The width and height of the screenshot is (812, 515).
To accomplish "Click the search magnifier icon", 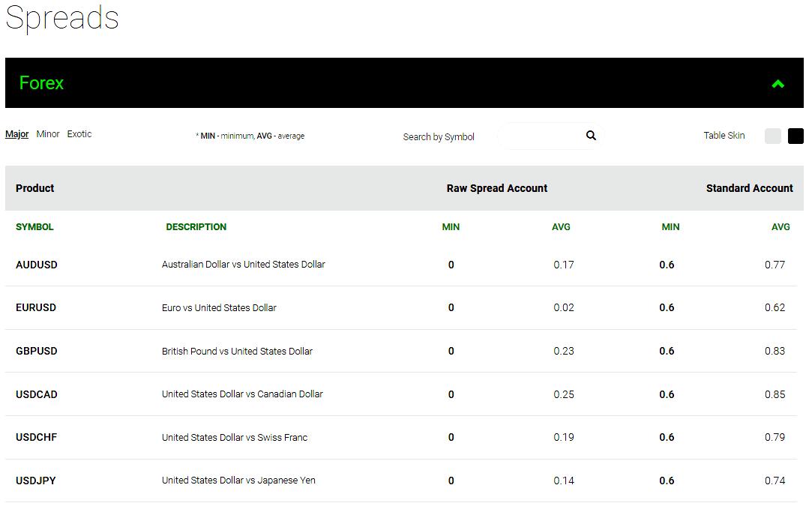I will click(x=591, y=136).
